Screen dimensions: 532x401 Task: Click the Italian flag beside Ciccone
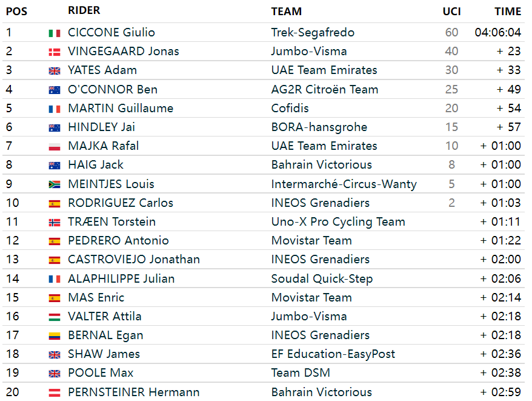(x=55, y=33)
